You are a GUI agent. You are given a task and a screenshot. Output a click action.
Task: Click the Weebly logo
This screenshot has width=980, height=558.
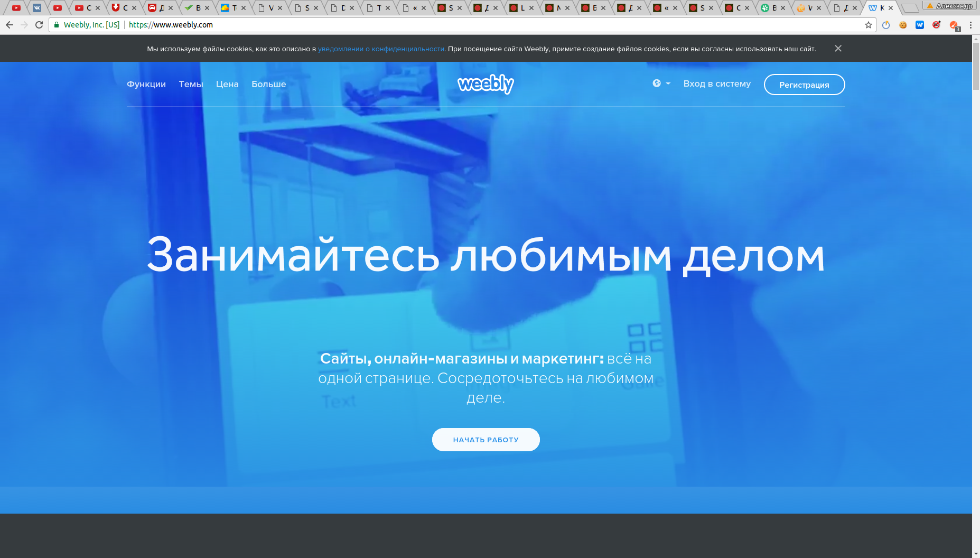486,84
